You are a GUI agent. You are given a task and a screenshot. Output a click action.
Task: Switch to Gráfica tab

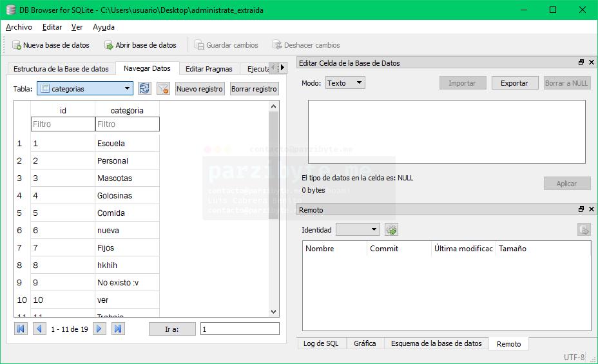click(365, 343)
